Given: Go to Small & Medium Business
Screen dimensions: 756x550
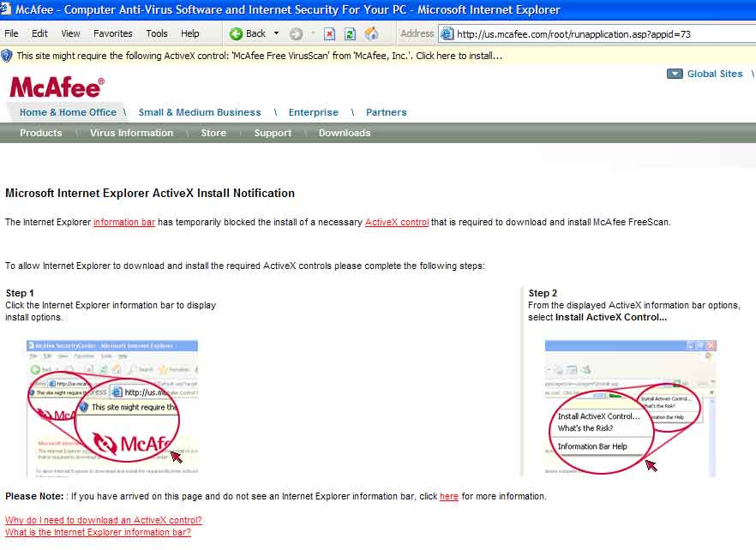Looking at the screenshot, I should (x=200, y=112).
